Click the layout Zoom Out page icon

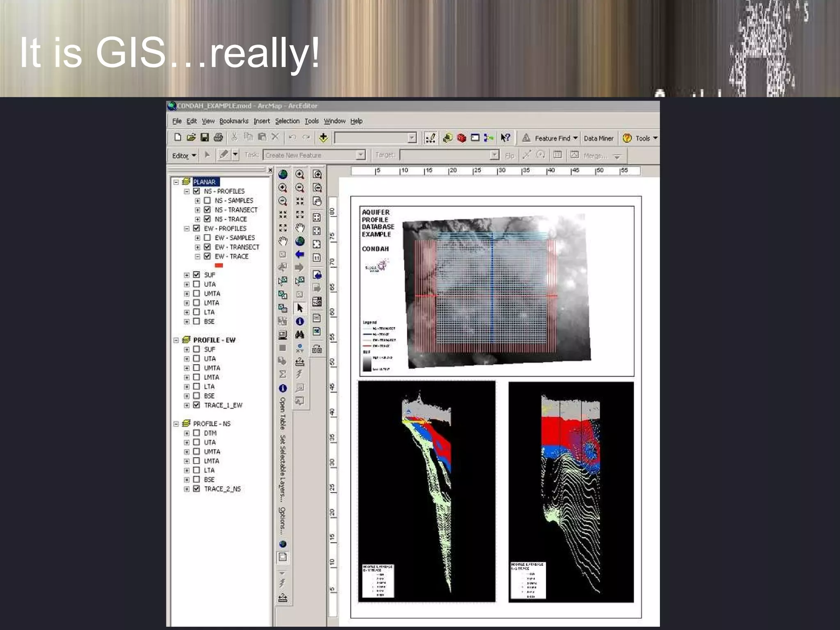317,188
